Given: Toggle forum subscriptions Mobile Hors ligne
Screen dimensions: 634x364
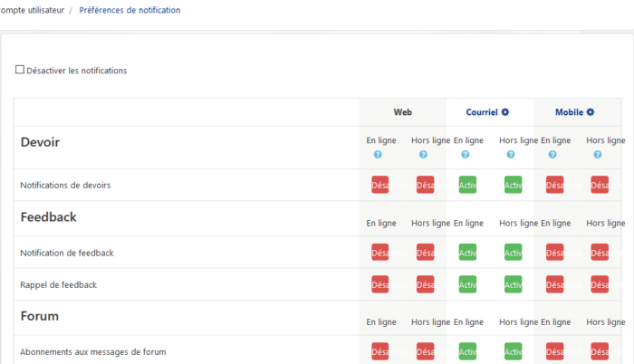Looking at the screenshot, I should 600,351.
